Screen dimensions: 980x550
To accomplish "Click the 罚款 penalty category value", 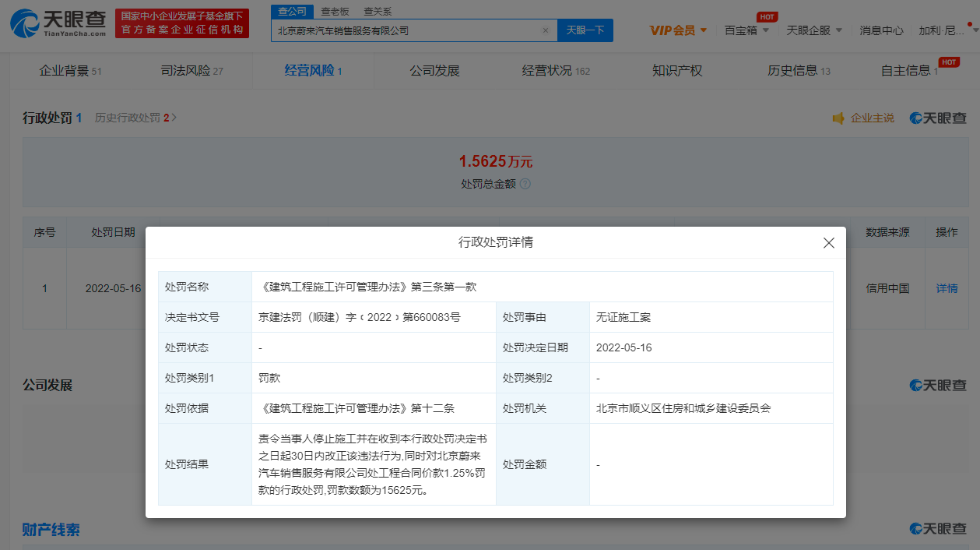I will pyautogui.click(x=269, y=378).
